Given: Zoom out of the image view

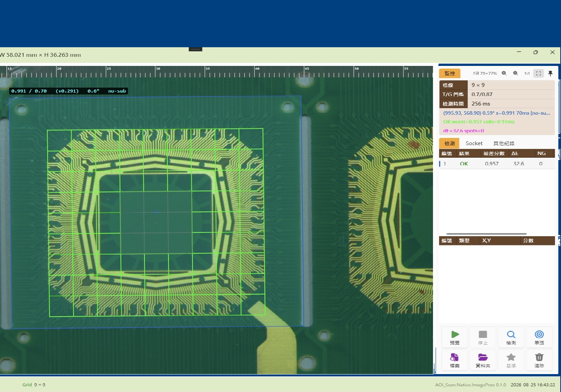Looking at the screenshot, I should (516, 73).
